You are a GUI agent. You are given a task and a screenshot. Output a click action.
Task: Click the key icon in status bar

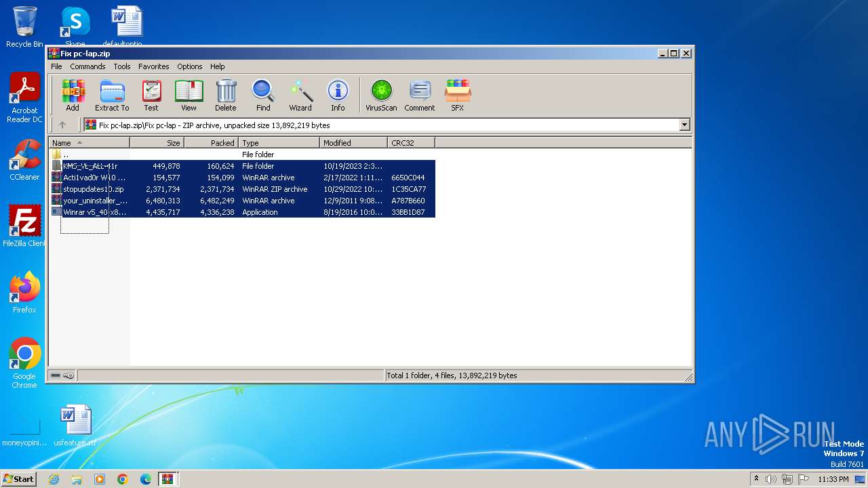(x=68, y=375)
